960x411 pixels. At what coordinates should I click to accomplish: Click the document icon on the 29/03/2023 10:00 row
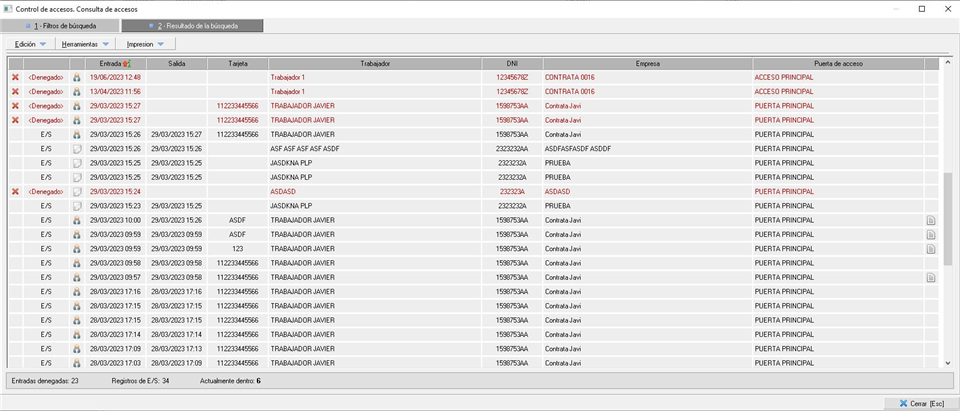coord(930,220)
